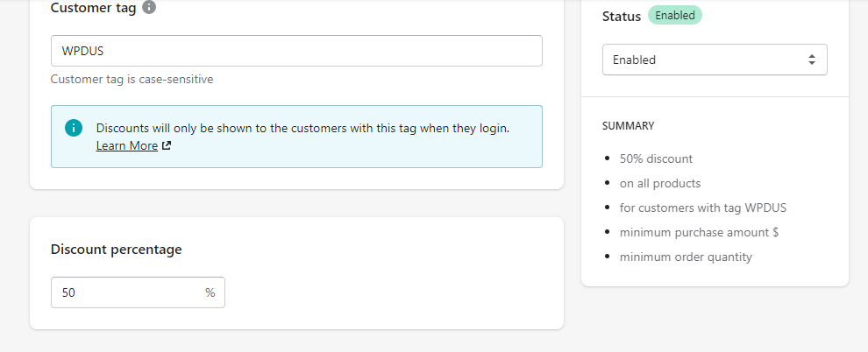Click the SUMMARY section heading
This screenshot has height=352, width=868.
click(628, 126)
